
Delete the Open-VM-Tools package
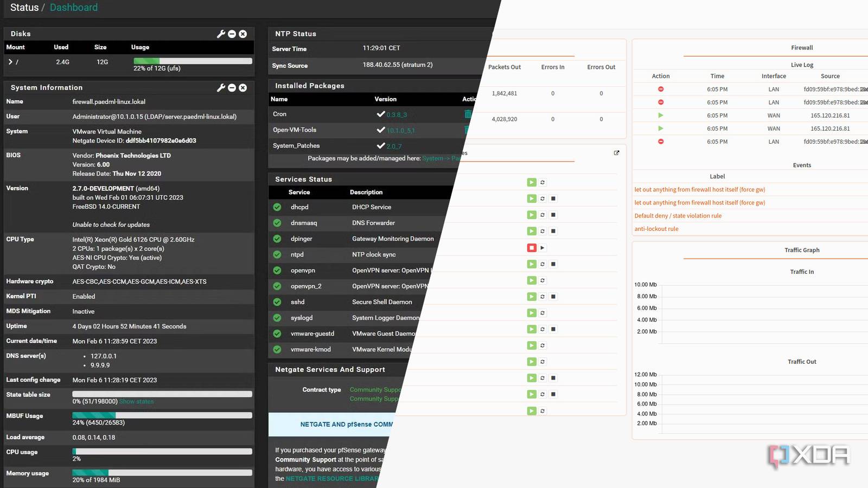[x=467, y=130]
